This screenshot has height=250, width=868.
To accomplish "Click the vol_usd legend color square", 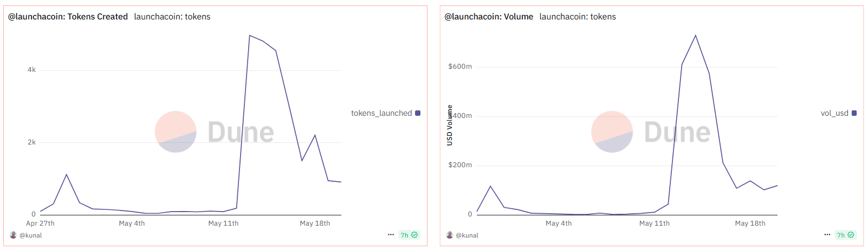I will pos(854,113).
